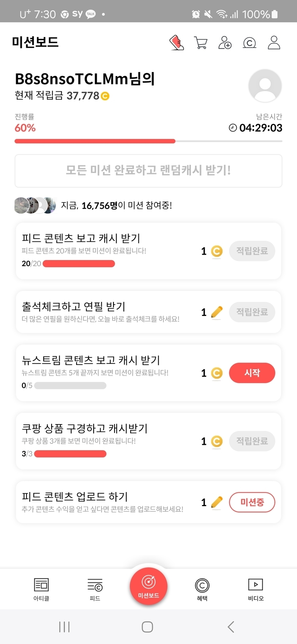Tap the overall 60% progress bar

click(x=148, y=141)
